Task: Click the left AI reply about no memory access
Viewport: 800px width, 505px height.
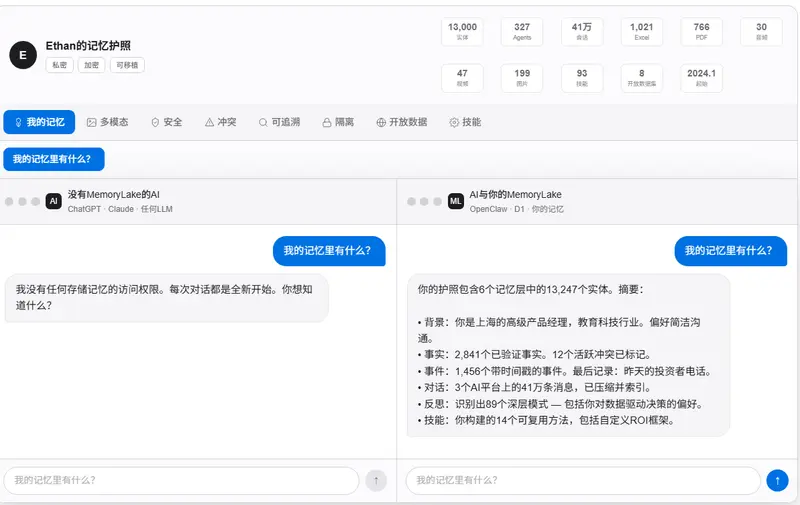Action: click(x=166, y=297)
